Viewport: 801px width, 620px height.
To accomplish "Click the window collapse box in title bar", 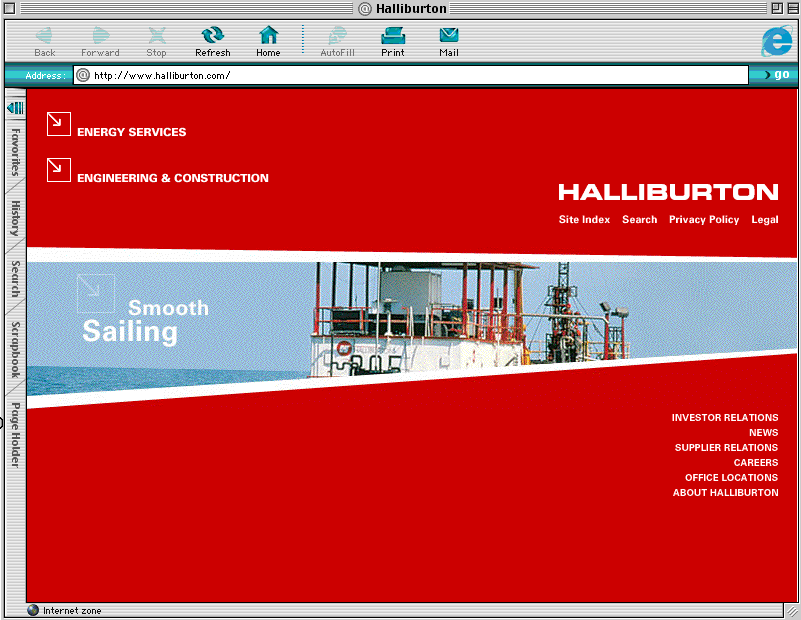I will 793,8.
